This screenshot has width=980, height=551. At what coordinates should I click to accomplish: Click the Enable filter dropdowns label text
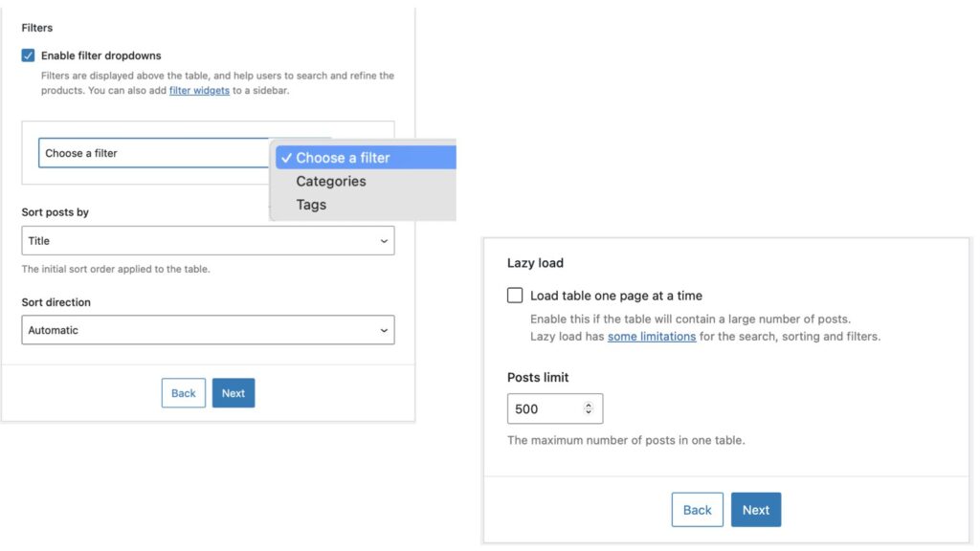100,55
